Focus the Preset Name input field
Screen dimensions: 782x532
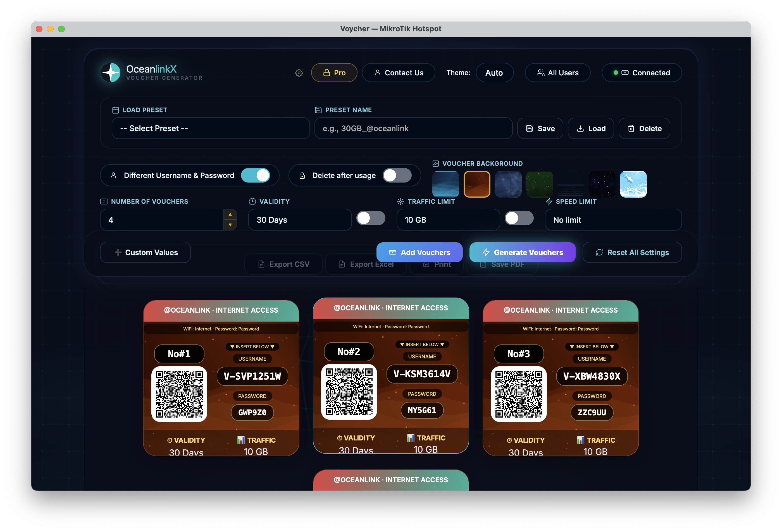pos(413,128)
